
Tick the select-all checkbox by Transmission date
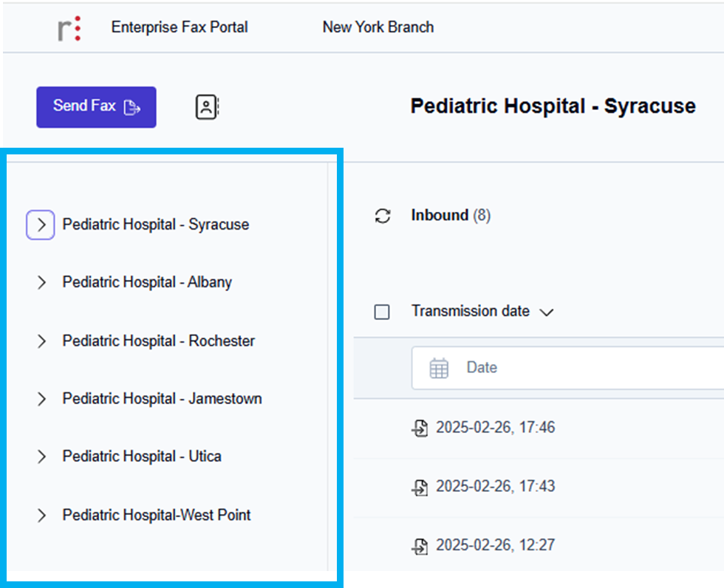pos(382,312)
